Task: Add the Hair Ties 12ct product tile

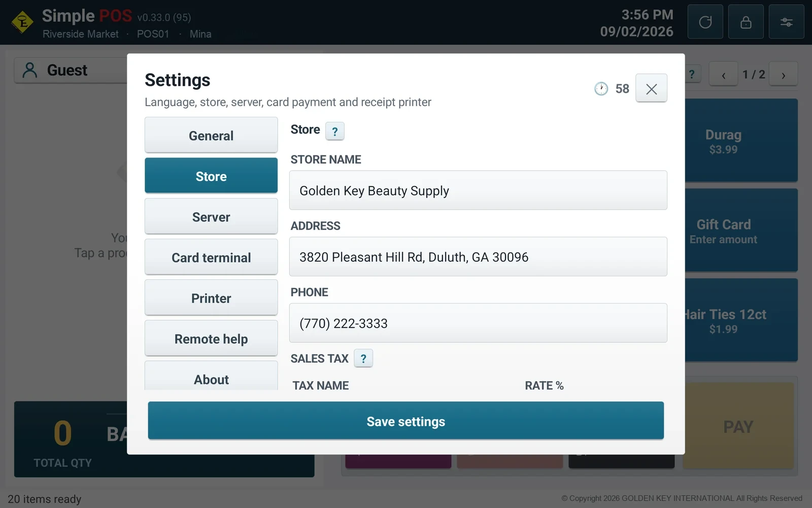Action: pos(741,321)
